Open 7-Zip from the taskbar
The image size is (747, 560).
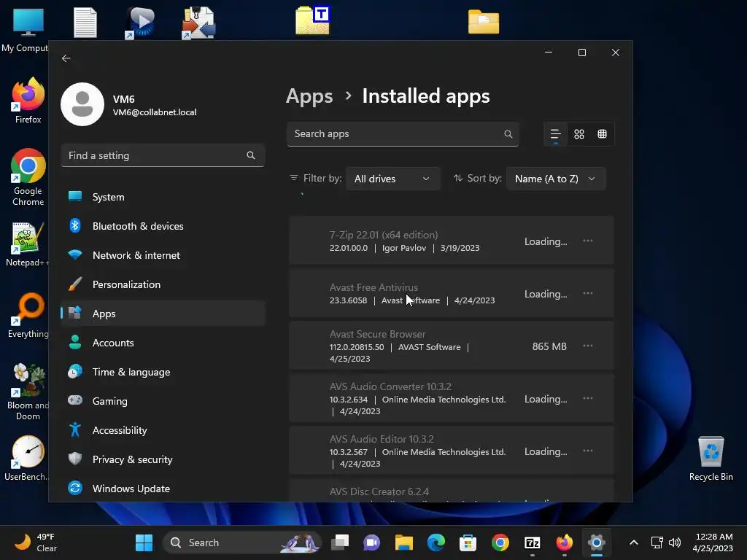(x=532, y=542)
